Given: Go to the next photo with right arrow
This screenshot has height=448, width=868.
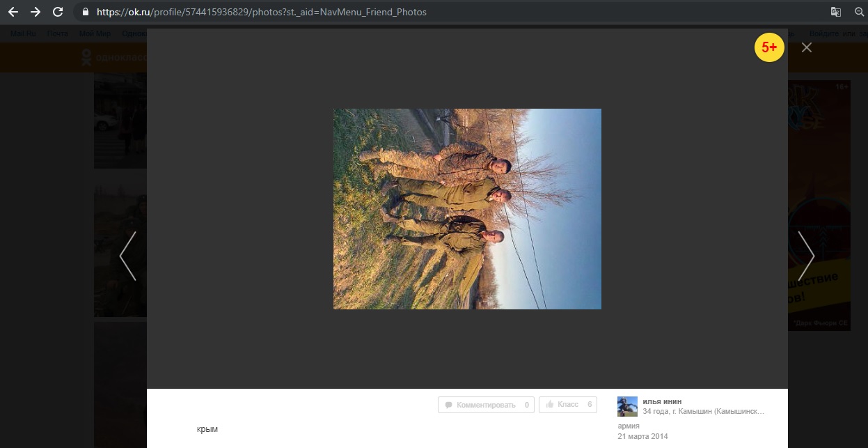Looking at the screenshot, I should (x=805, y=256).
